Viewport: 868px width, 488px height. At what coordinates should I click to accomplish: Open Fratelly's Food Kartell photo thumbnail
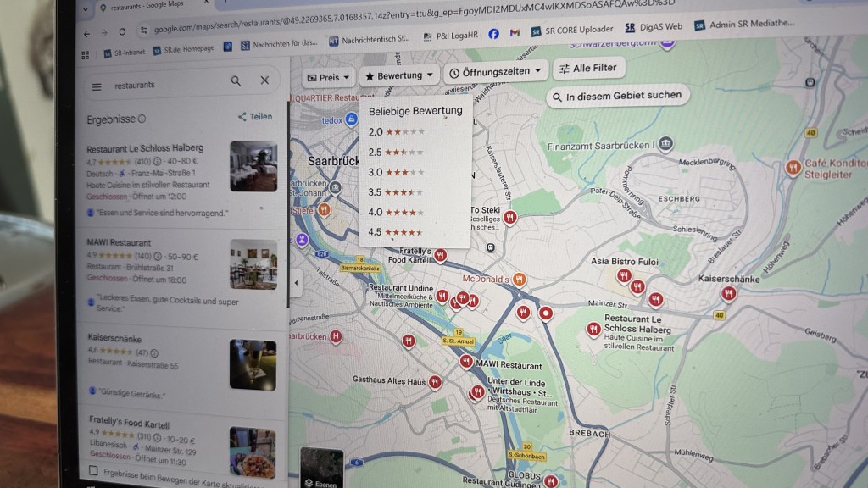253,452
